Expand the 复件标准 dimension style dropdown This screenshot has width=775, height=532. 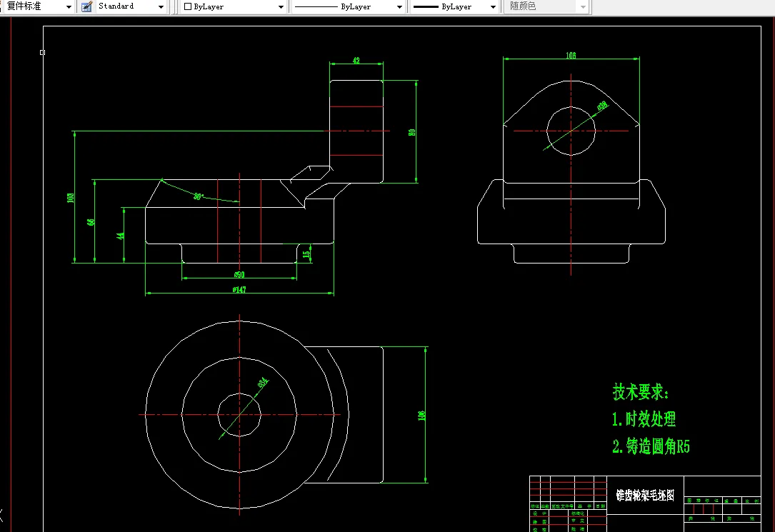coord(69,7)
